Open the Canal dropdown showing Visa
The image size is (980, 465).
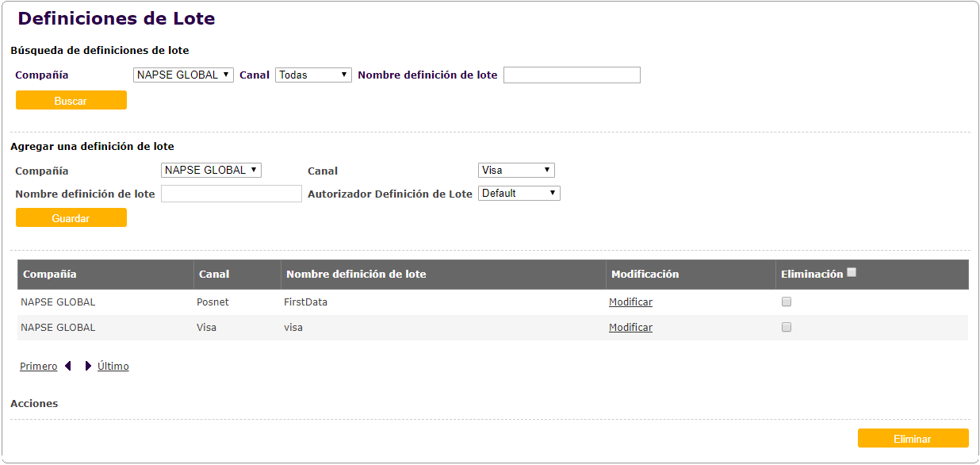click(x=516, y=170)
